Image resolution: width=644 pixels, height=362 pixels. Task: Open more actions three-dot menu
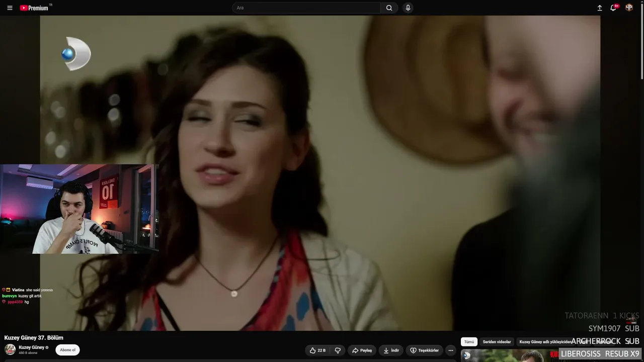451,350
